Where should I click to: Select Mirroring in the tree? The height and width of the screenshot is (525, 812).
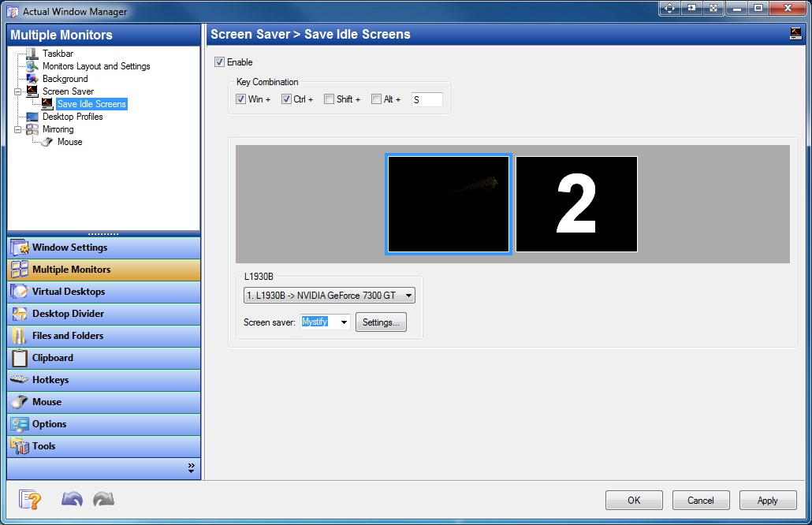(58, 129)
